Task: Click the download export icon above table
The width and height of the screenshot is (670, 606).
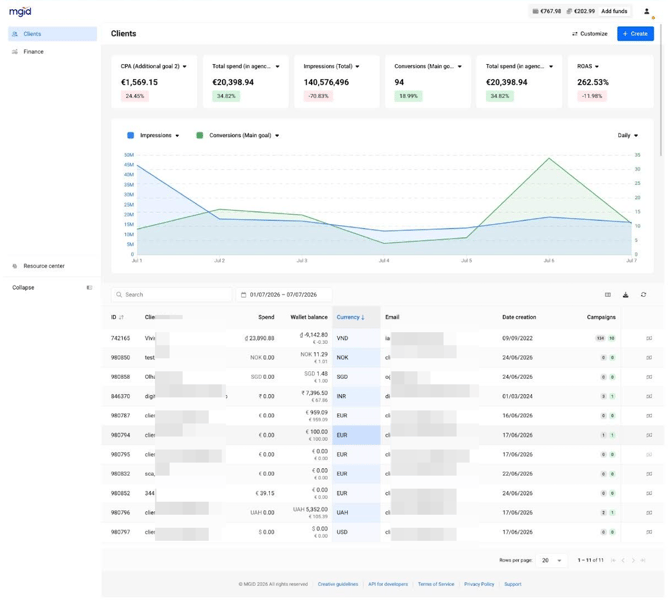Action: pyautogui.click(x=626, y=295)
